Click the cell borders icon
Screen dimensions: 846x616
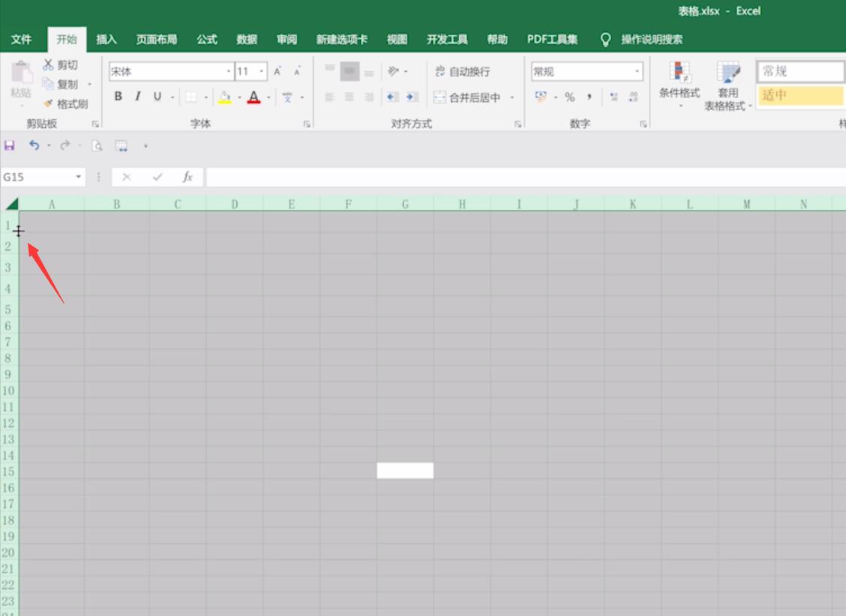click(x=191, y=97)
